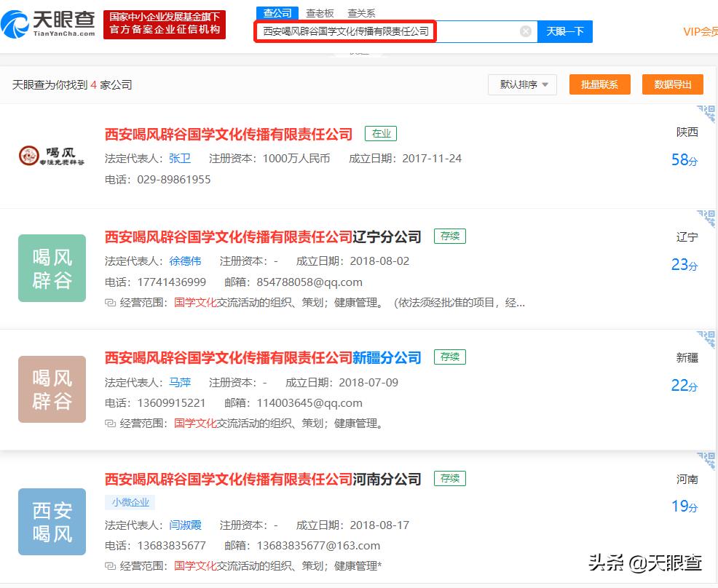Click business scope icon in Henan result
This screenshot has height=588, width=718.
[110, 565]
